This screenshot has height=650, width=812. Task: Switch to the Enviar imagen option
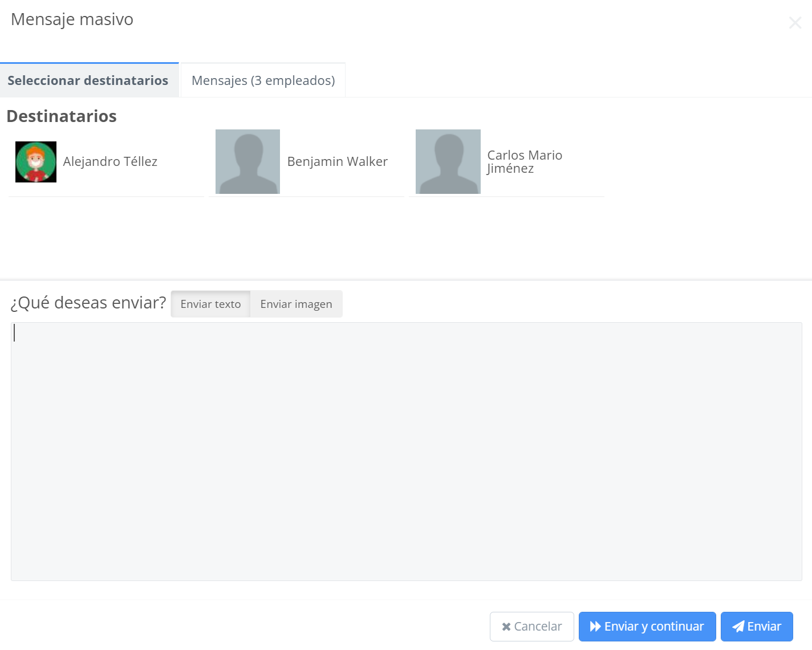pos(296,304)
